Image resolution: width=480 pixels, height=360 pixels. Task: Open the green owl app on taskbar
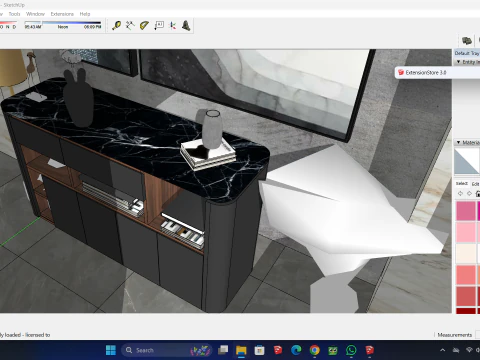pyautogui.click(x=333, y=350)
